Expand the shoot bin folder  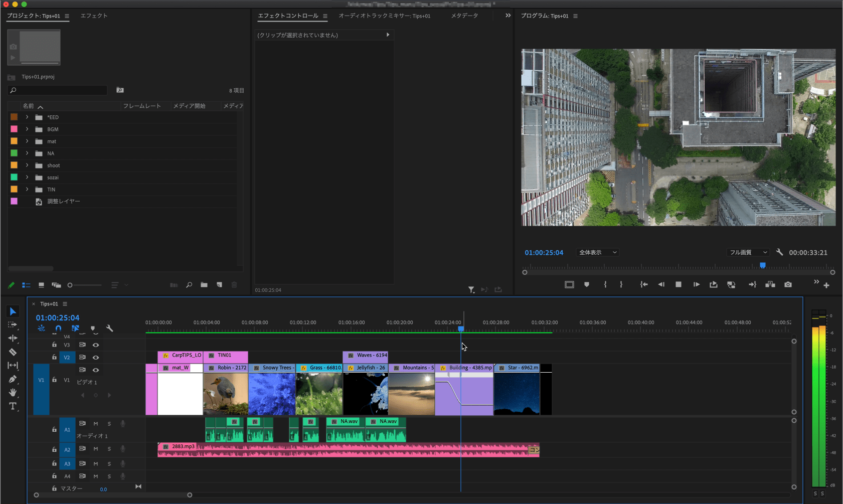[x=27, y=165]
